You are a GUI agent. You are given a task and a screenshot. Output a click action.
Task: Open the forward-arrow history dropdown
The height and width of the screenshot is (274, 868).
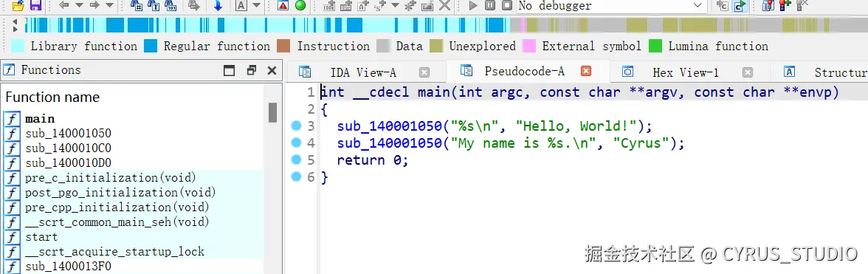click(109, 5)
